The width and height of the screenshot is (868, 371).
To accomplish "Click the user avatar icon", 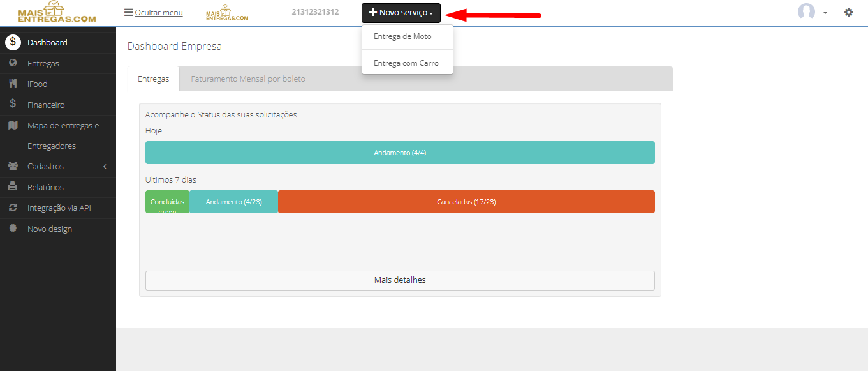I will coord(806,12).
